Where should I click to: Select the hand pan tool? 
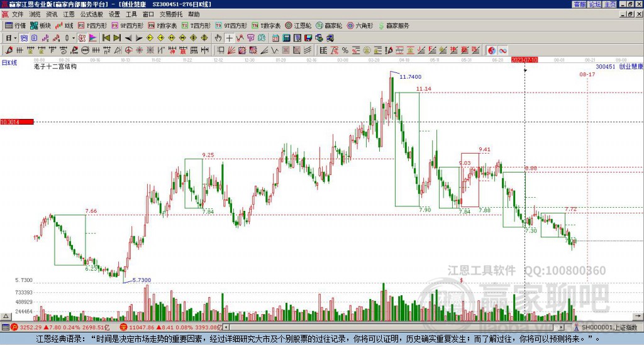click(x=218, y=38)
